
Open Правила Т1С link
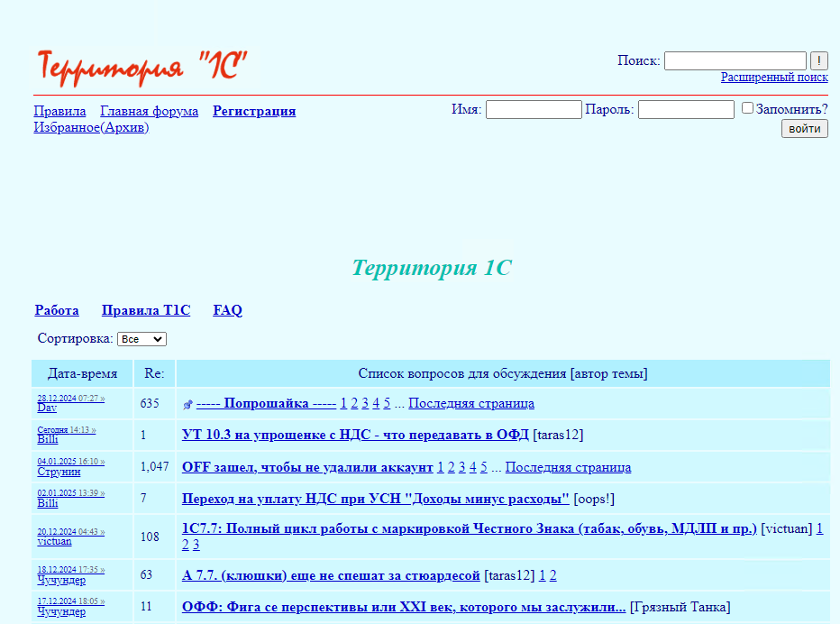click(x=146, y=310)
